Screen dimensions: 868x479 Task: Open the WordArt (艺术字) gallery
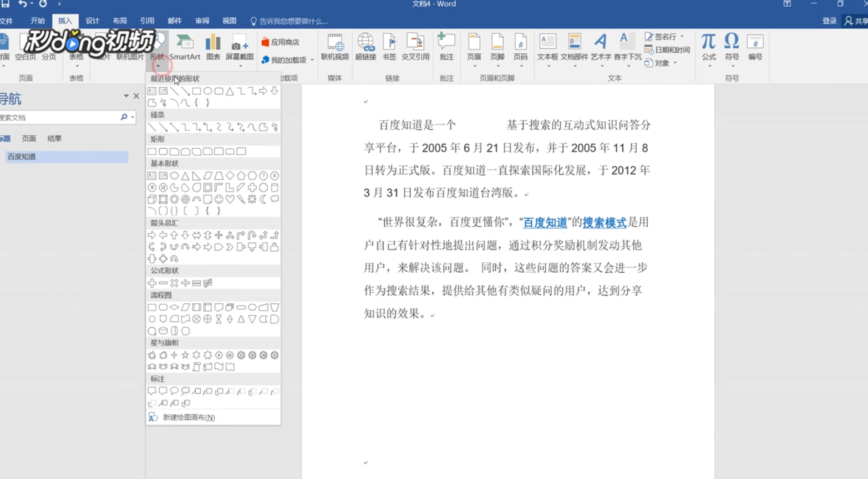click(x=601, y=49)
